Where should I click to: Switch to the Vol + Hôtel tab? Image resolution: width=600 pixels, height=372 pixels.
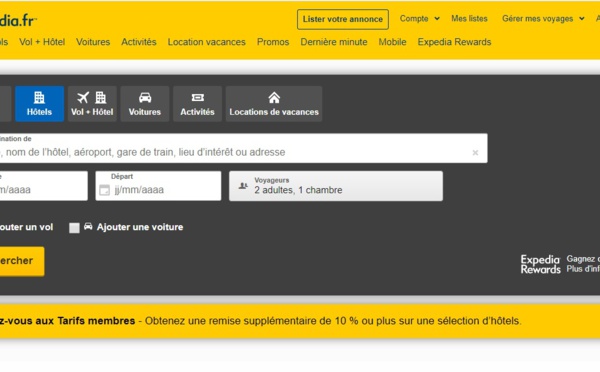(x=92, y=104)
